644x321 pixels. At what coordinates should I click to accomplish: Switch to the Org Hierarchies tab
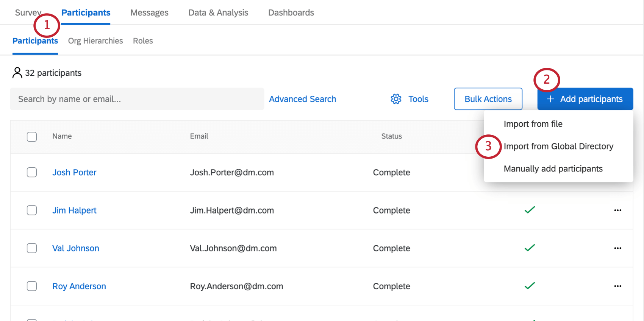pos(95,41)
